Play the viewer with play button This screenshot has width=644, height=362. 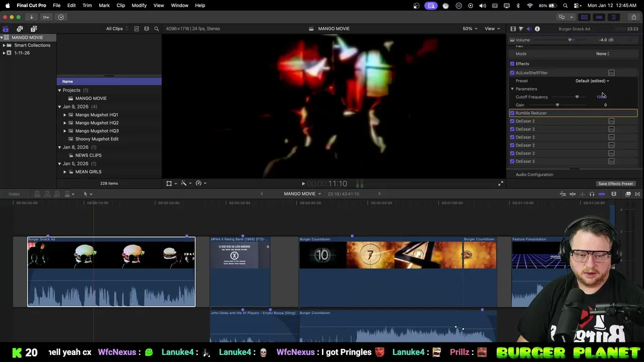[303, 184]
